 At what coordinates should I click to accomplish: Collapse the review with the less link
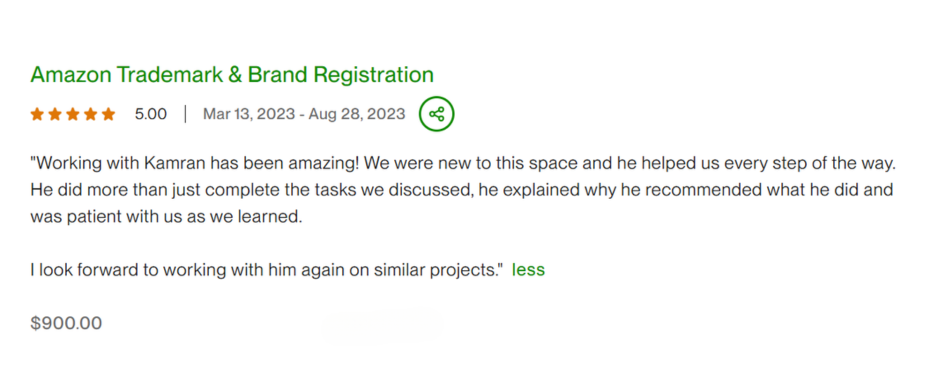pos(528,270)
